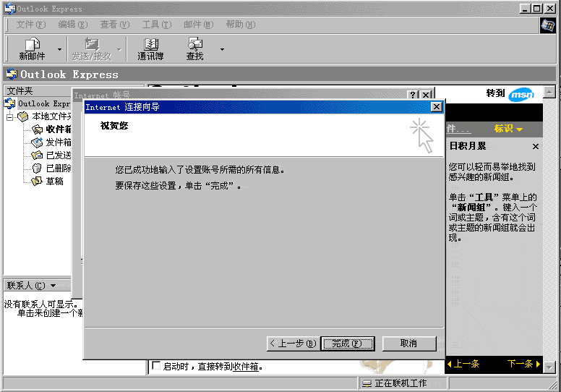Viewport: 561px width, 392px height.
Task: Select the Sent Items (已发送) folder icon
Action: 37,155
